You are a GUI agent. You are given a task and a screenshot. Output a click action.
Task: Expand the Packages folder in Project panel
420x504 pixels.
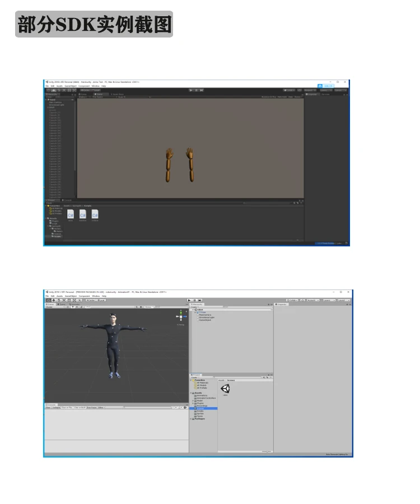[190, 419]
